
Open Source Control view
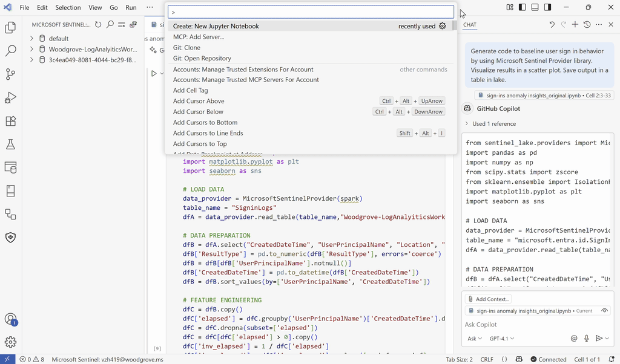point(11,74)
